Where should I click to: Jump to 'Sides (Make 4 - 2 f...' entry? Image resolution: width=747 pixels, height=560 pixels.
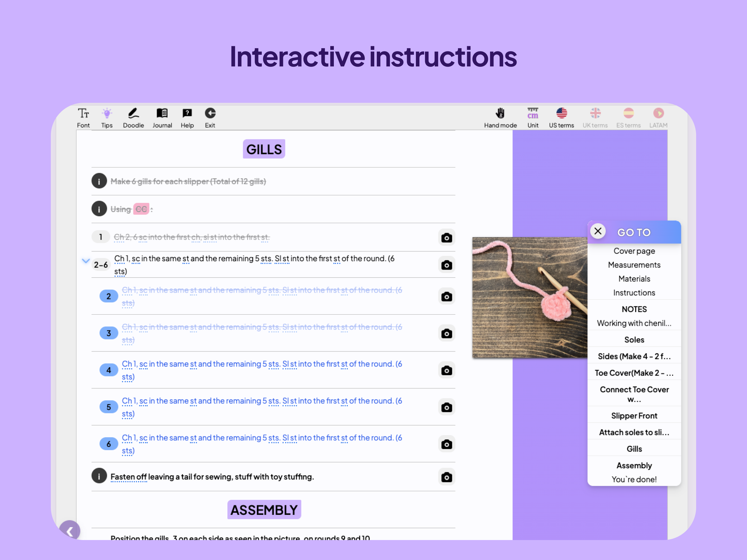pyautogui.click(x=634, y=356)
